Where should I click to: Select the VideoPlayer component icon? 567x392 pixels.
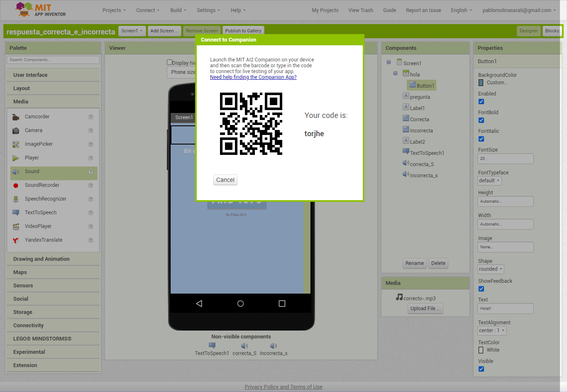point(16,227)
